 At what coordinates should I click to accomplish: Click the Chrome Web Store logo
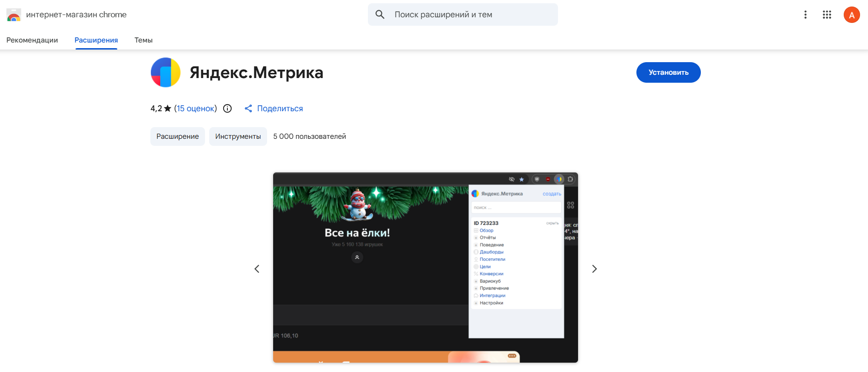[14, 15]
